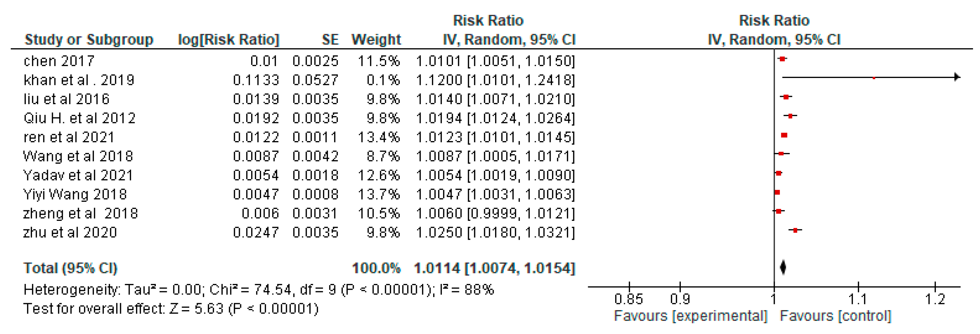Image resolution: width=980 pixels, height=334 pixels.
Task: Click the 'Test for overall effect' text line
Action: (x=171, y=308)
